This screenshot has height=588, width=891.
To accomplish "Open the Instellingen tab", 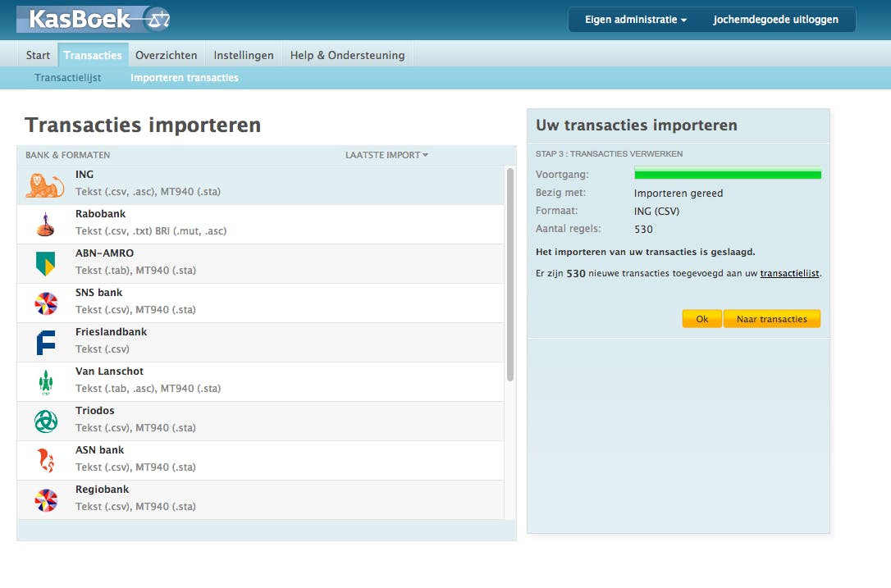I will click(244, 55).
